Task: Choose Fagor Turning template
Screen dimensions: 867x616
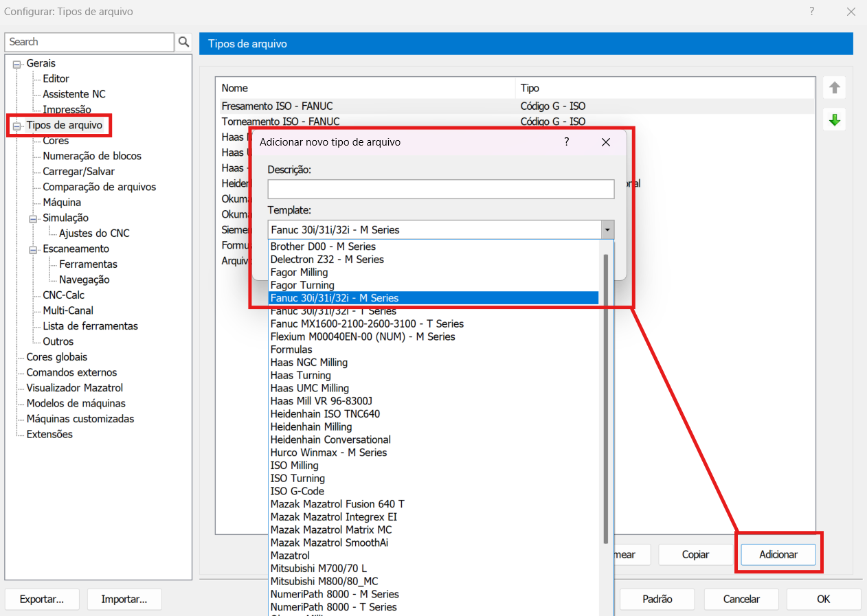Action: (433, 285)
